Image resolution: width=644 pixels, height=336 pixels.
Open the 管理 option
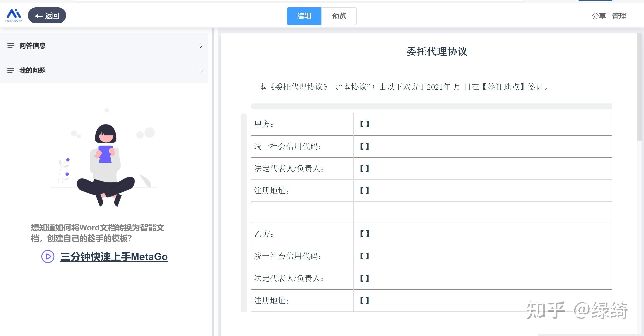coord(619,16)
